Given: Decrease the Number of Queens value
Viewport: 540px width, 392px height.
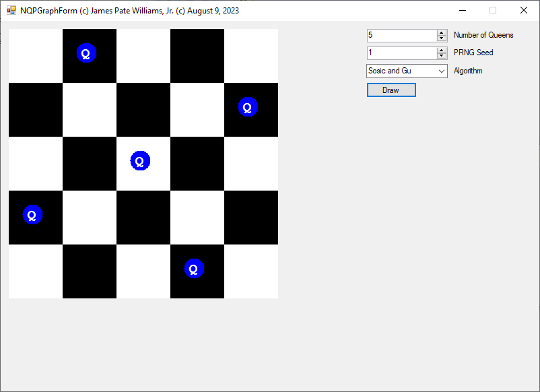Looking at the screenshot, I should 442,38.
